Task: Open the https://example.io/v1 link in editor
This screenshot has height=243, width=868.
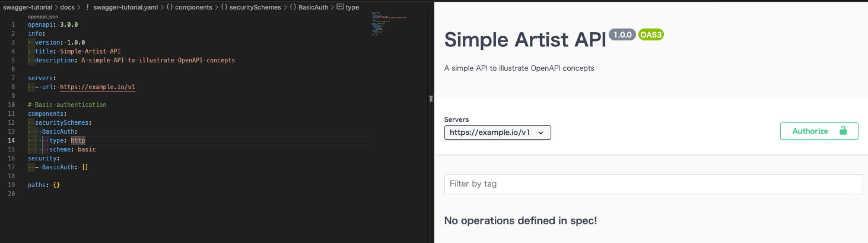Action: coord(97,87)
